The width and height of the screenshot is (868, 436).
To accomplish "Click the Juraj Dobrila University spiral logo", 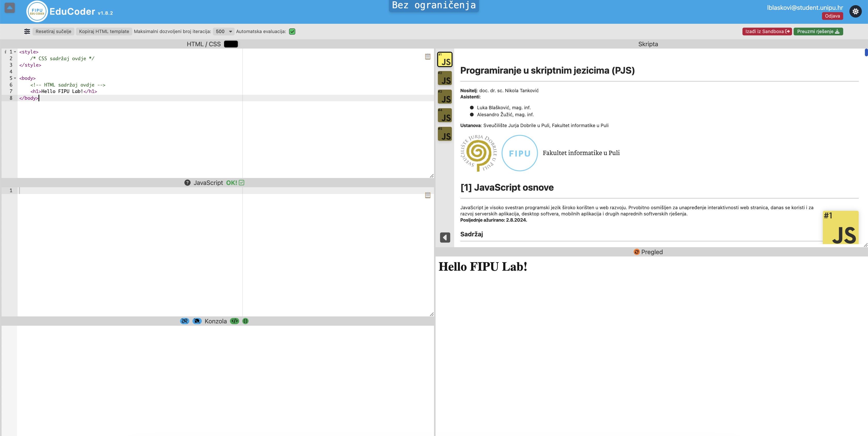I will coord(478,153).
